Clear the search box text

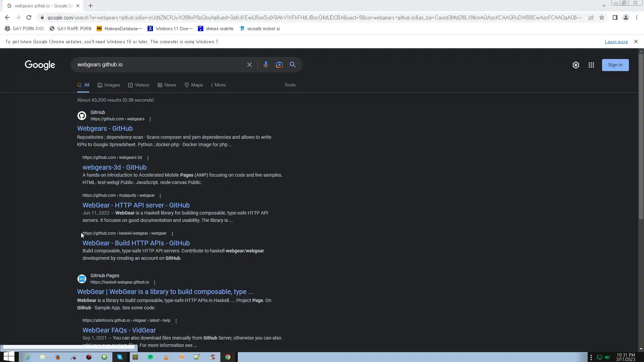(249, 65)
